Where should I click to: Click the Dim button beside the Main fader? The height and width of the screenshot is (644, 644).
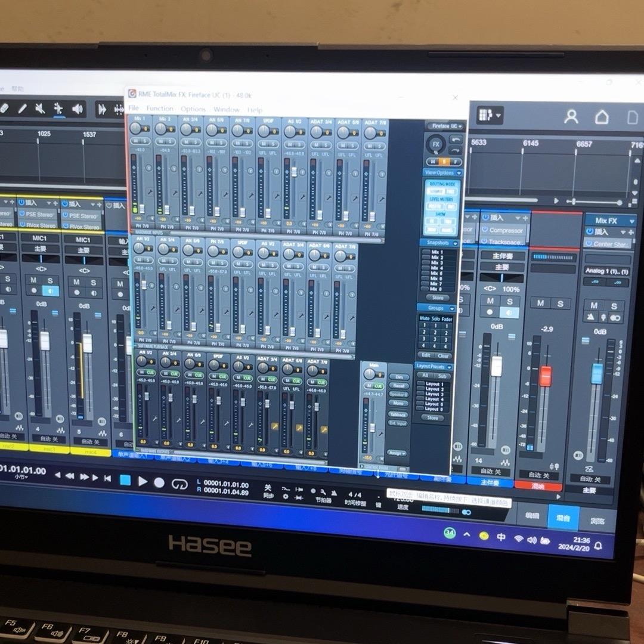(398, 377)
